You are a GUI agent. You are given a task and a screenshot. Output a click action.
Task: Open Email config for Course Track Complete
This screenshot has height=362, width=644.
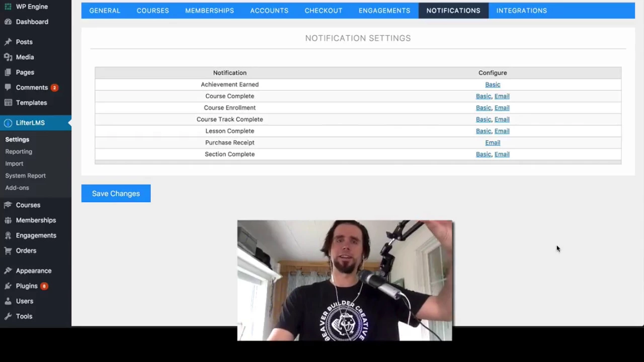pyautogui.click(x=502, y=119)
